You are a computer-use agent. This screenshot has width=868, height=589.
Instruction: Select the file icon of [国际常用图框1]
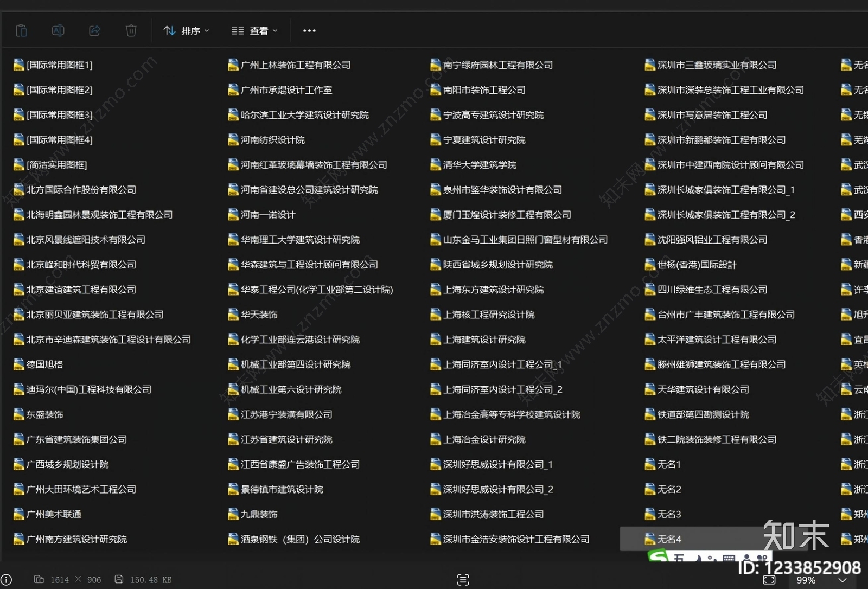[x=19, y=65]
